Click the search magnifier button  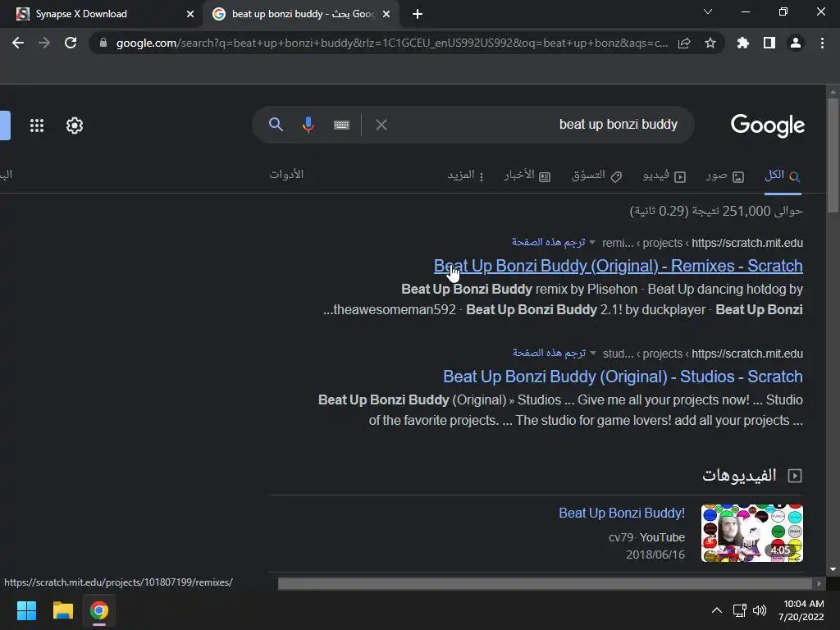pos(276,125)
